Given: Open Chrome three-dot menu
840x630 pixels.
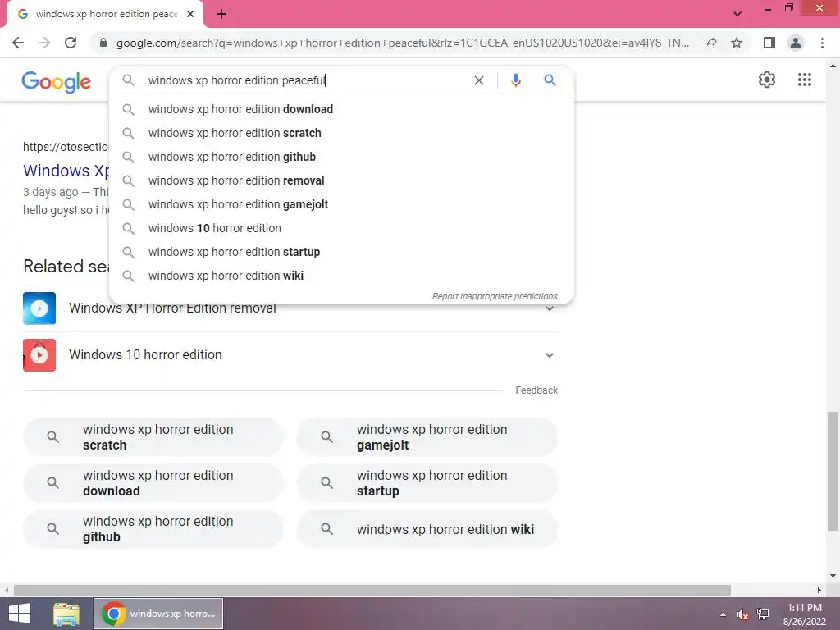Looking at the screenshot, I should coord(822,43).
